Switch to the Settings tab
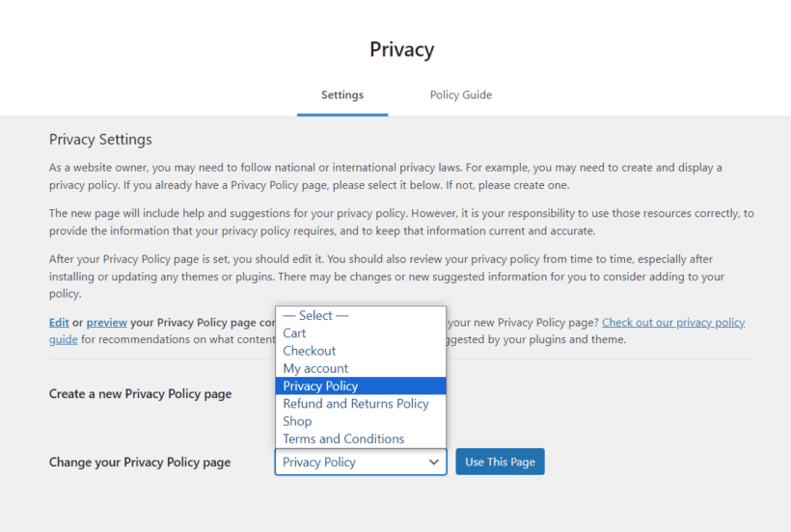 tap(342, 95)
